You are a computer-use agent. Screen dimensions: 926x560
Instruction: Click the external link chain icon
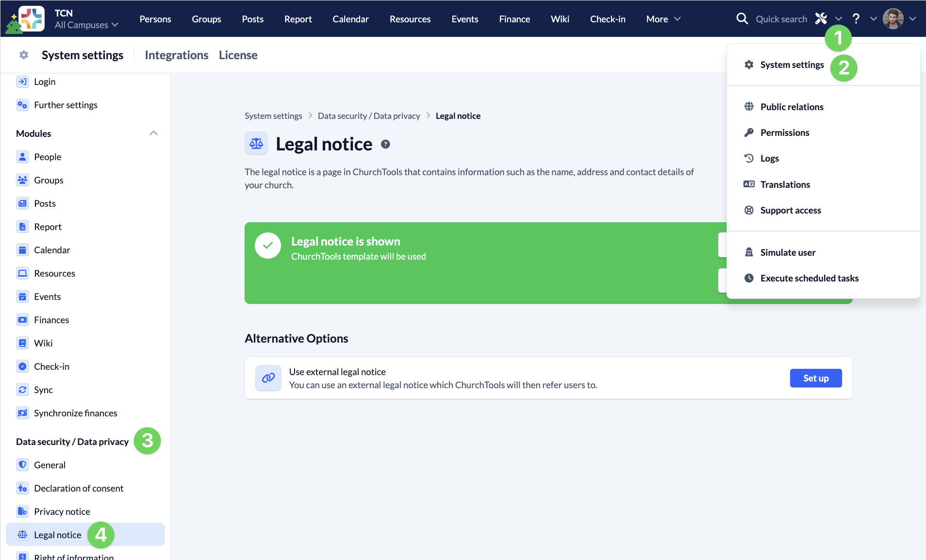(268, 378)
